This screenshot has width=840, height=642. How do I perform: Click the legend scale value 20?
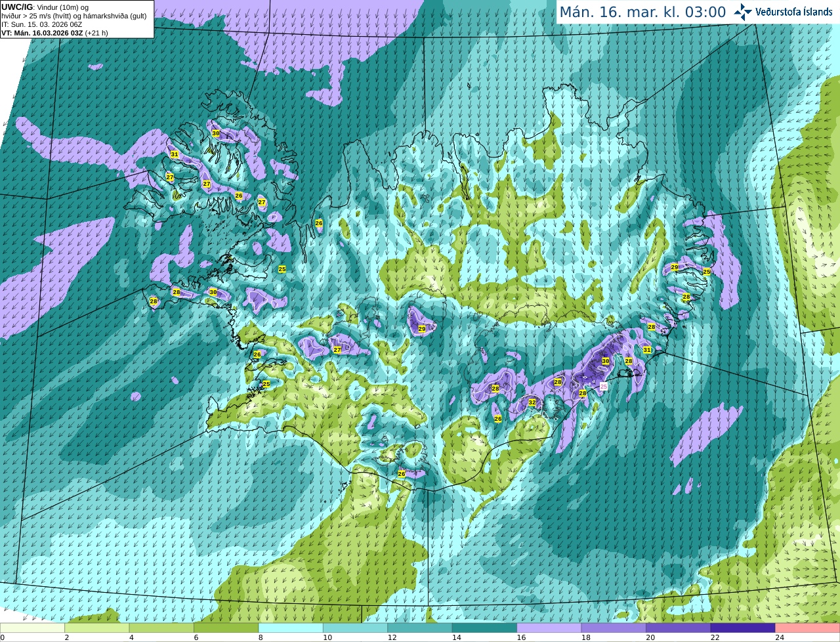(x=650, y=637)
